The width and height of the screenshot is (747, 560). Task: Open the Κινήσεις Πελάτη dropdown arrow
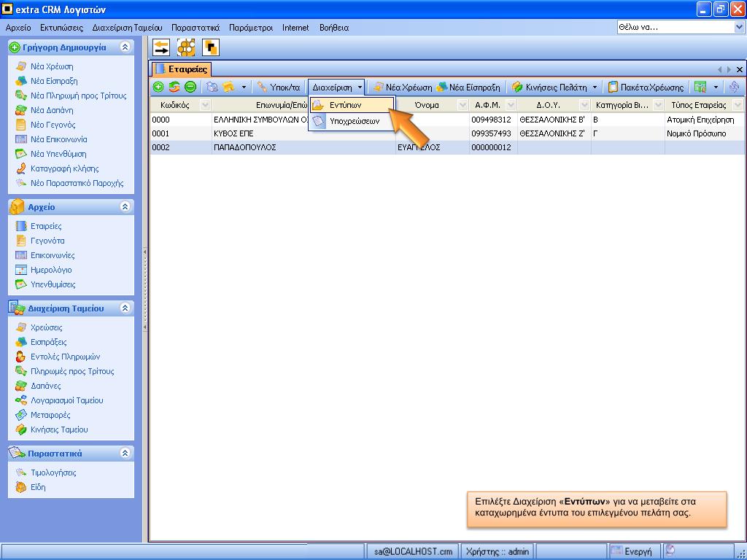pyautogui.click(x=595, y=87)
